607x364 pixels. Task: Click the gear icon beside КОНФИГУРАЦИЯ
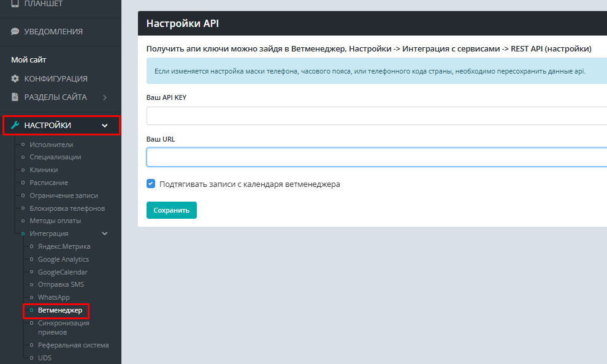15,78
